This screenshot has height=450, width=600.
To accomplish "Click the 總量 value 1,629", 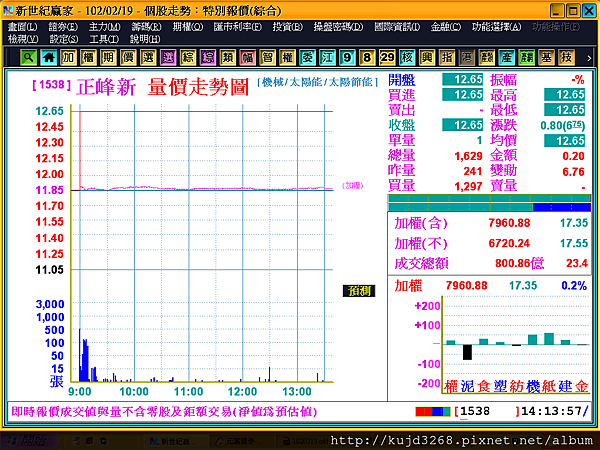I will 468,156.
